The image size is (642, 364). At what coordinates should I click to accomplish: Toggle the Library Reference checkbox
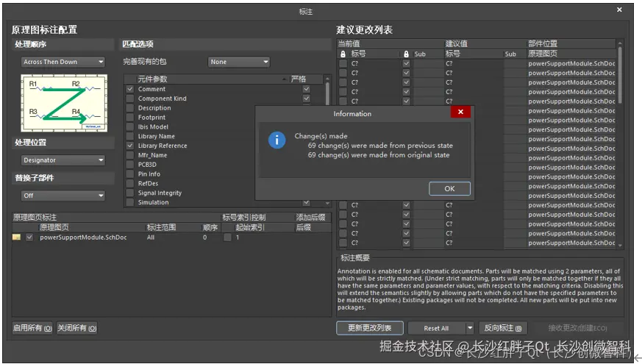[130, 146]
